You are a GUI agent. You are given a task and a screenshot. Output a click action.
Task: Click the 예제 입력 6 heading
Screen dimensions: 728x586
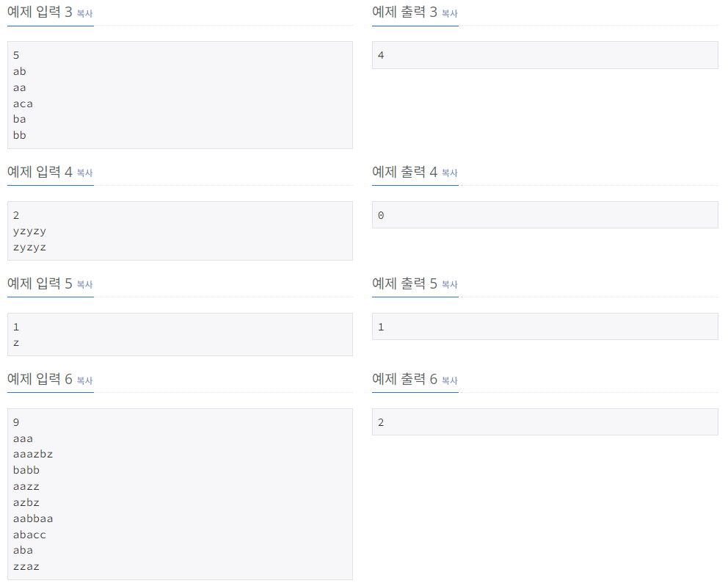[40, 379]
